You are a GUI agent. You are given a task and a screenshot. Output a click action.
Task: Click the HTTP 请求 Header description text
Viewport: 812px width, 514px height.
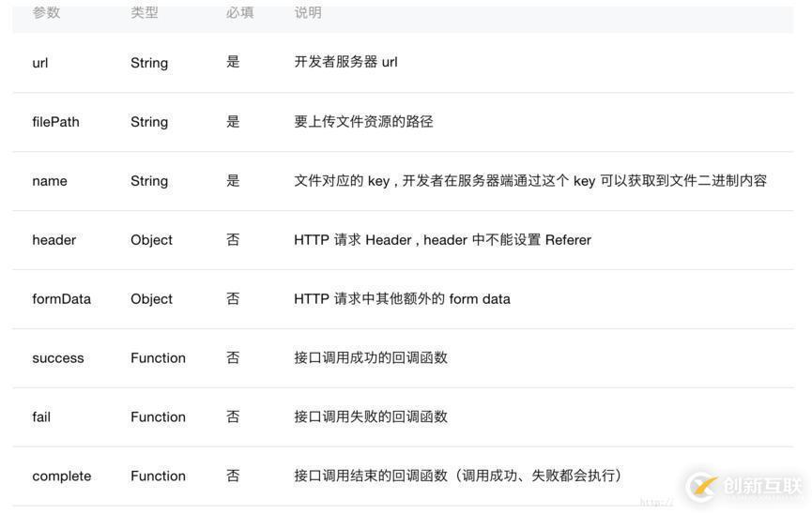point(442,240)
